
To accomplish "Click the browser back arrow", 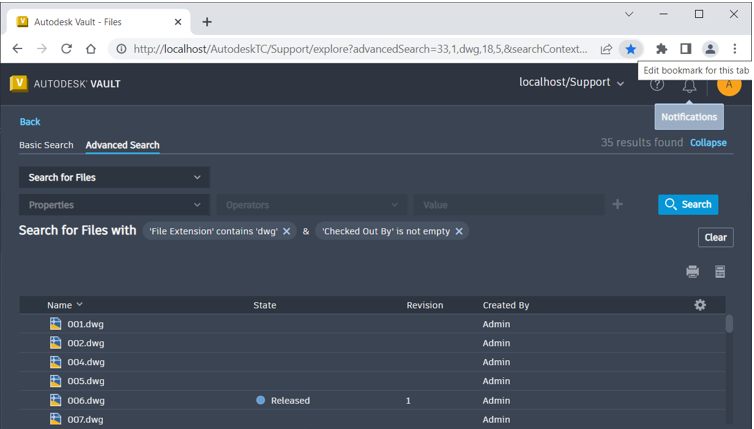I will pos(17,49).
